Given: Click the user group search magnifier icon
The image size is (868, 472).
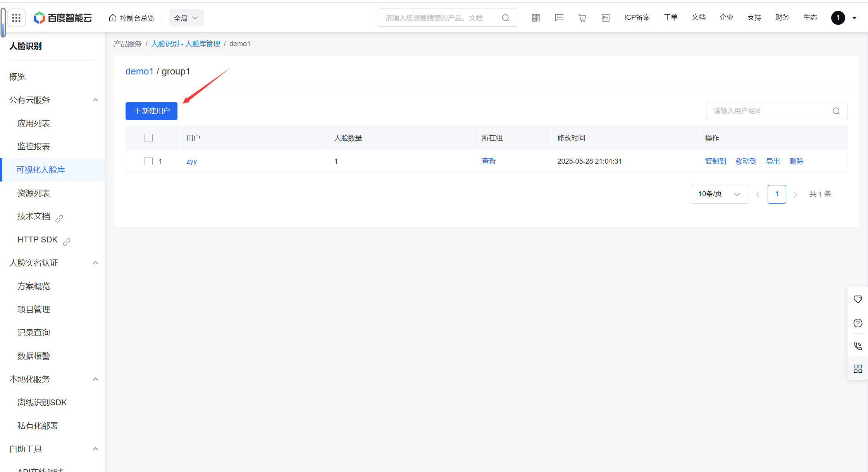Looking at the screenshot, I should point(836,111).
